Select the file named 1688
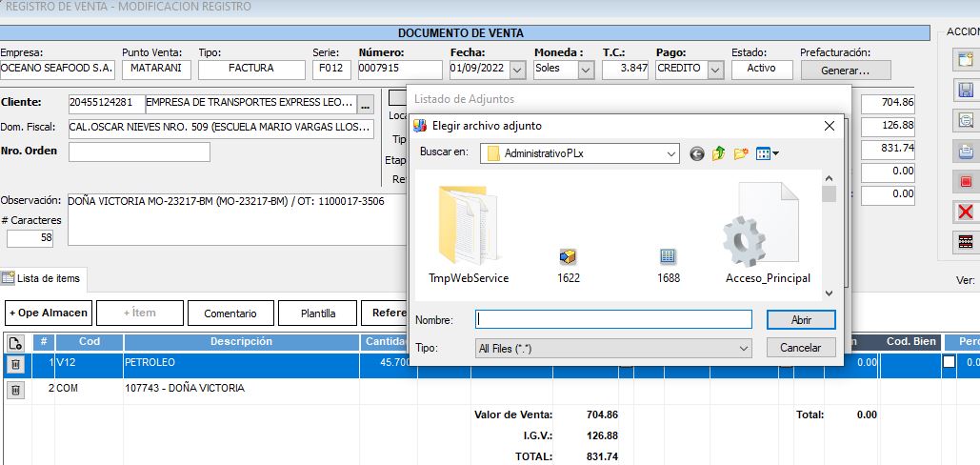Image resolution: width=980 pixels, height=465 pixels. [669, 264]
